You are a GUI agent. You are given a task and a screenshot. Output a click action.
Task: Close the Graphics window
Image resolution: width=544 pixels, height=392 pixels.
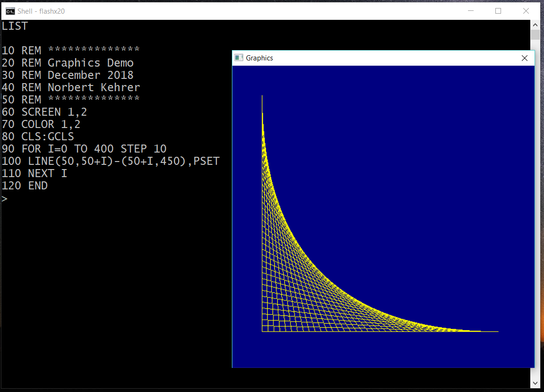click(x=524, y=58)
